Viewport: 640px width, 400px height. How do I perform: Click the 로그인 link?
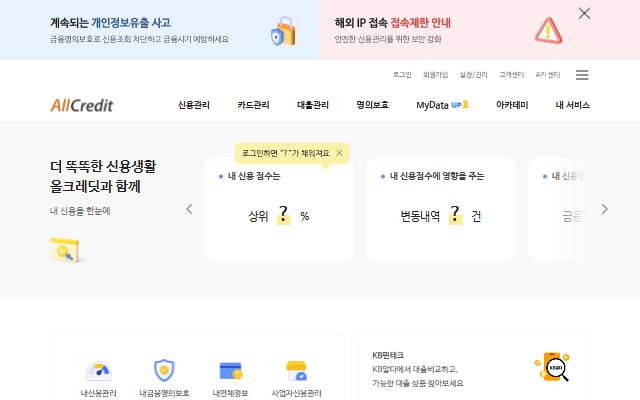[x=402, y=75]
